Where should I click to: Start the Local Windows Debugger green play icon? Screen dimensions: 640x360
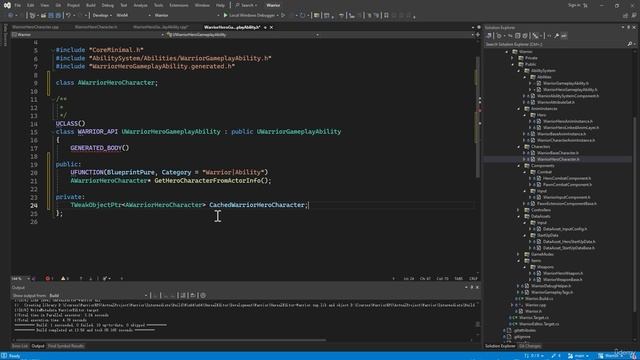[225, 15]
